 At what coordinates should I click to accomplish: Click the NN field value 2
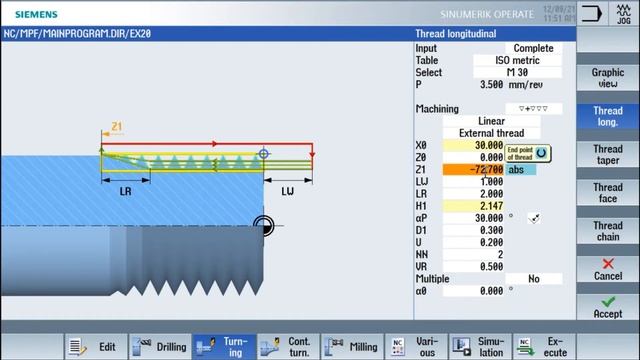[473, 255]
